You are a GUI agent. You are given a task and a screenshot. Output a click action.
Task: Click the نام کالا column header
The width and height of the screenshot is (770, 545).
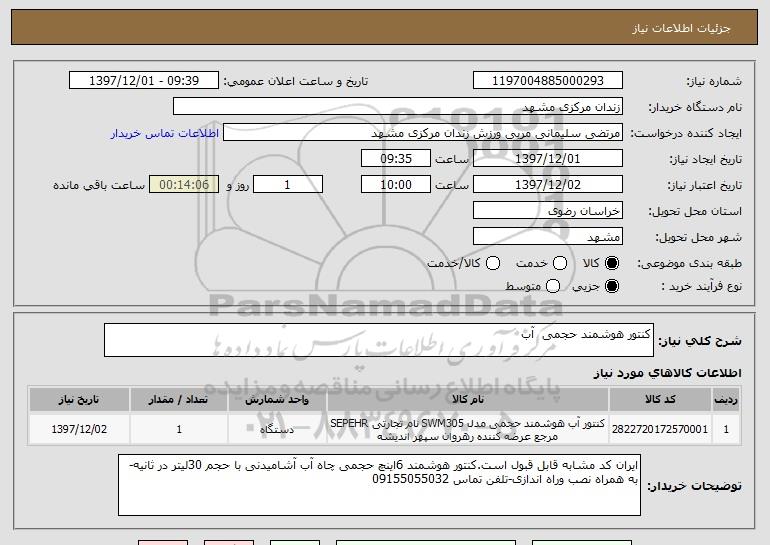[x=468, y=400]
